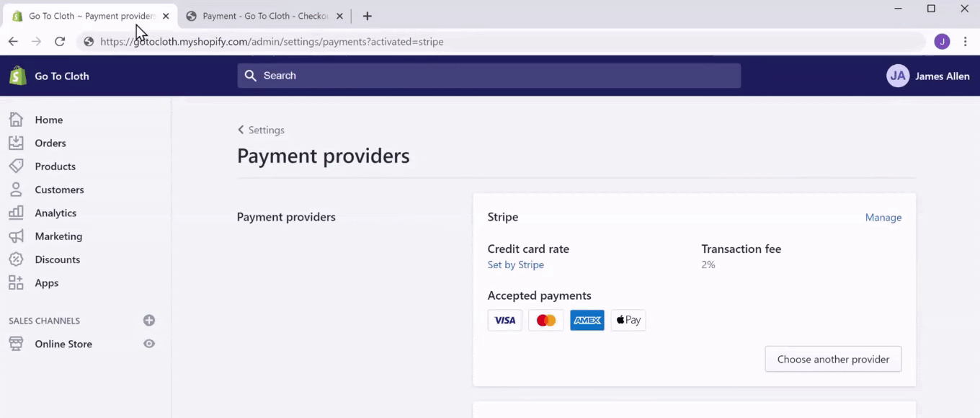This screenshot has height=418, width=980.
Task: Open a new browser tab
Action: tap(367, 16)
